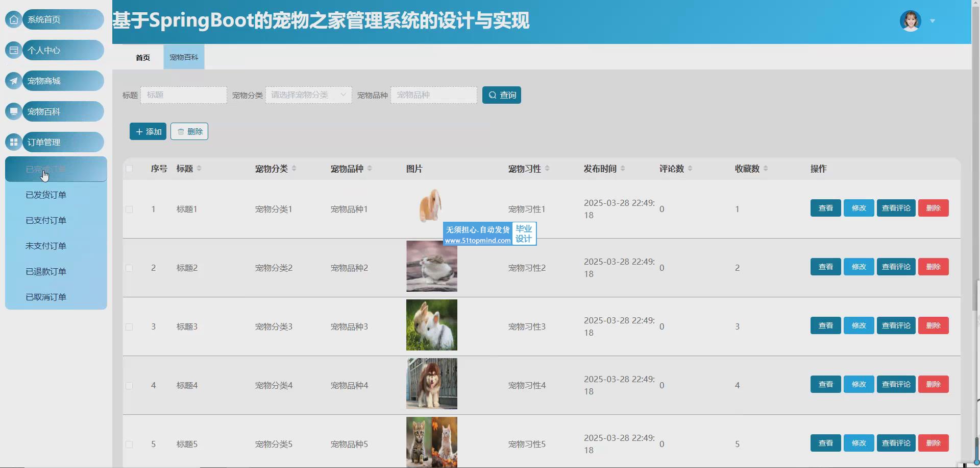980x468 pixels.
Task: Click the vertical scrollbar on the right
Action: tap(975, 295)
